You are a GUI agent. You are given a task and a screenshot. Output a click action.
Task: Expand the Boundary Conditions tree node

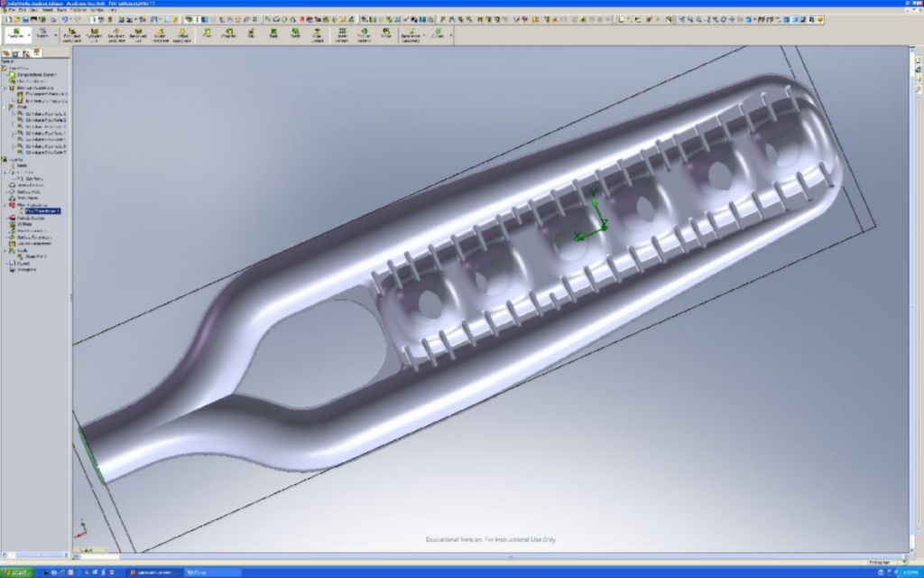[x=5, y=88]
